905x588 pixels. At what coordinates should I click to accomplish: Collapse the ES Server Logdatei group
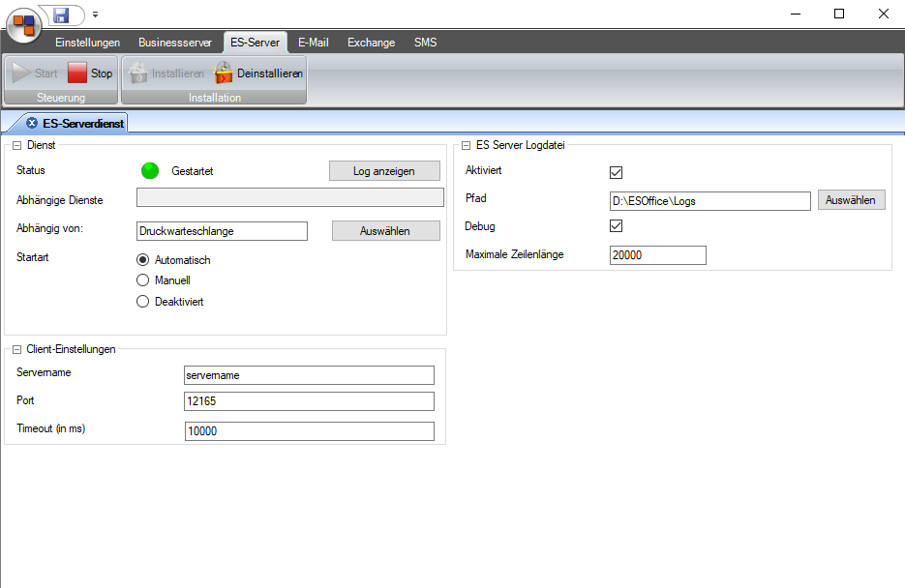point(467,146)
